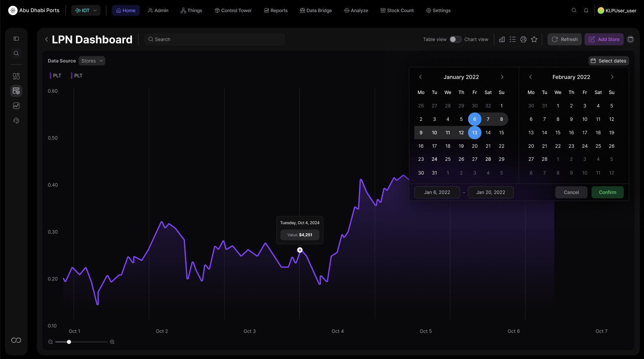Select February 28 in calendar
Viewport: 644px width, 359px height.
click(x=545, y=159)
